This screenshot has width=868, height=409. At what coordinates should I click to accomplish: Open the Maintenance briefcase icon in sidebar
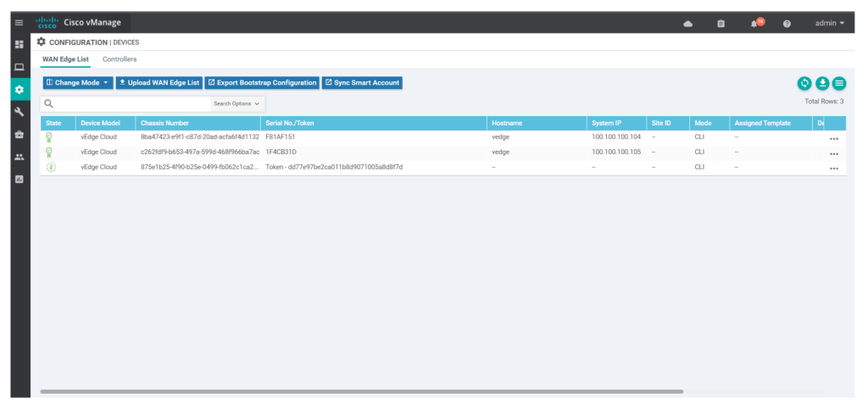pos(19,135)
